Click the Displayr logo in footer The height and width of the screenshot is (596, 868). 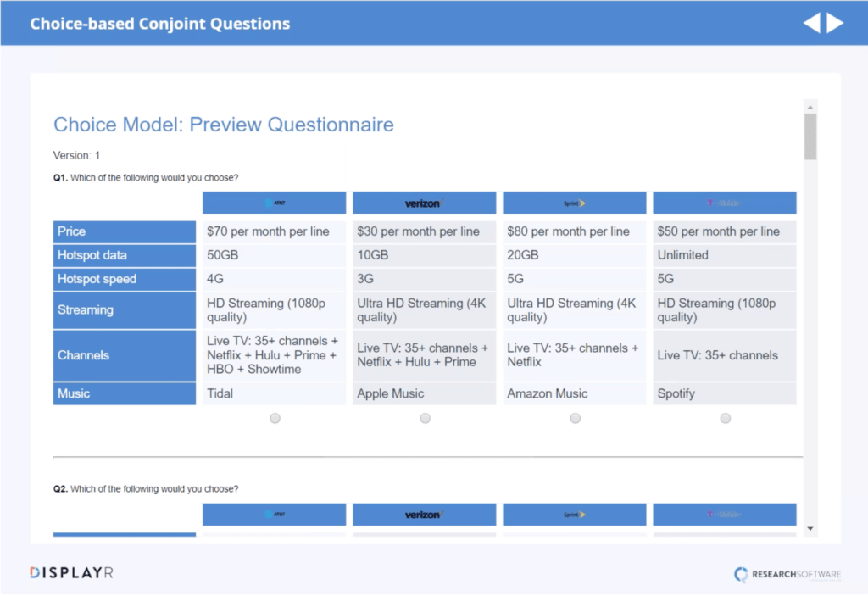click(71, 573)
